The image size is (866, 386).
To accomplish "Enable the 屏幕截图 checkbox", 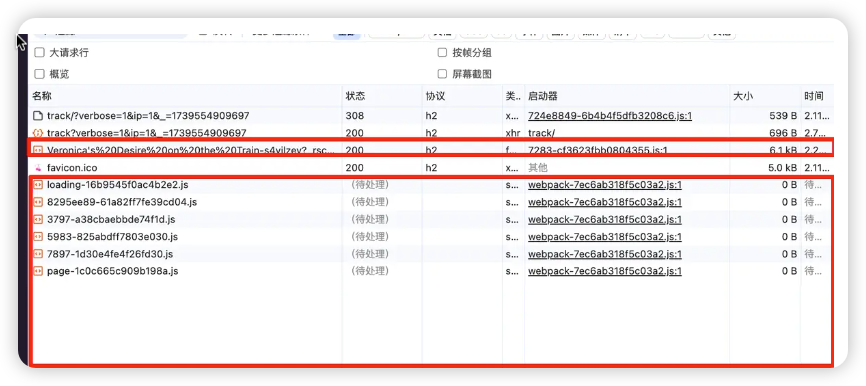I will (x=442, y=74).
